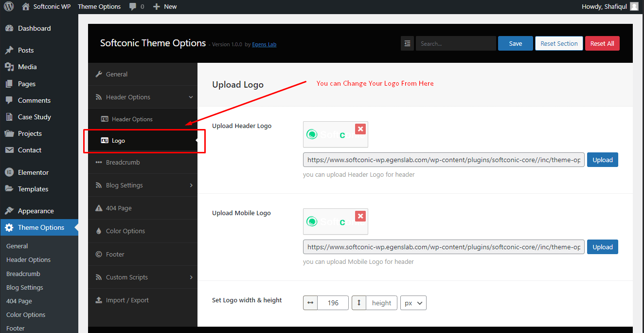The image size is (644, 333).
Task: Click the mobile logo preview thumbnail
Action: [336, 222]
